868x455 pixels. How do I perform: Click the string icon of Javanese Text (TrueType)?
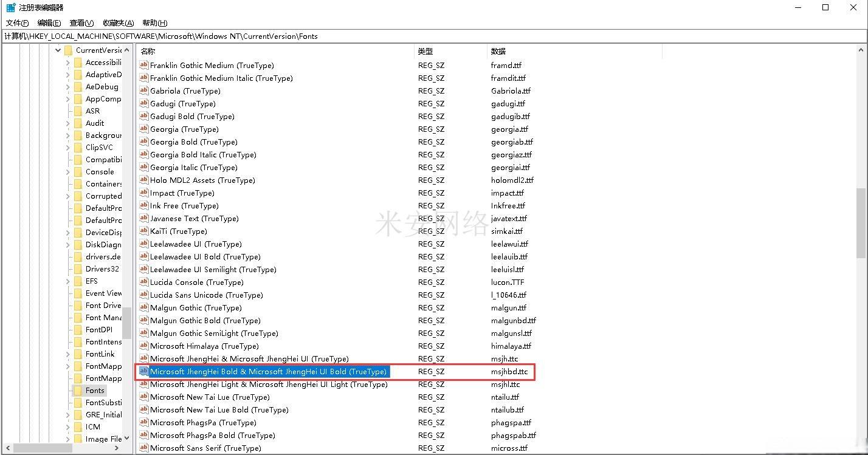(144, 218)
